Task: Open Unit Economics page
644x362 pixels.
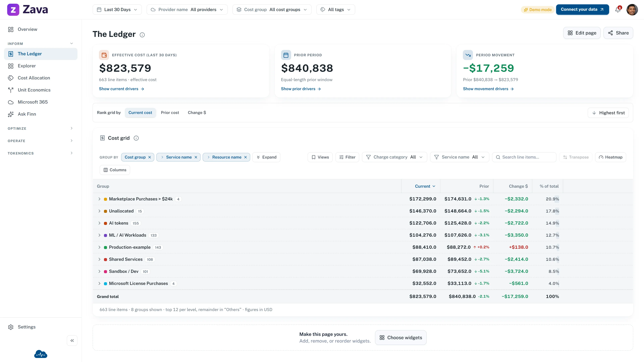Action: [41, 90]
